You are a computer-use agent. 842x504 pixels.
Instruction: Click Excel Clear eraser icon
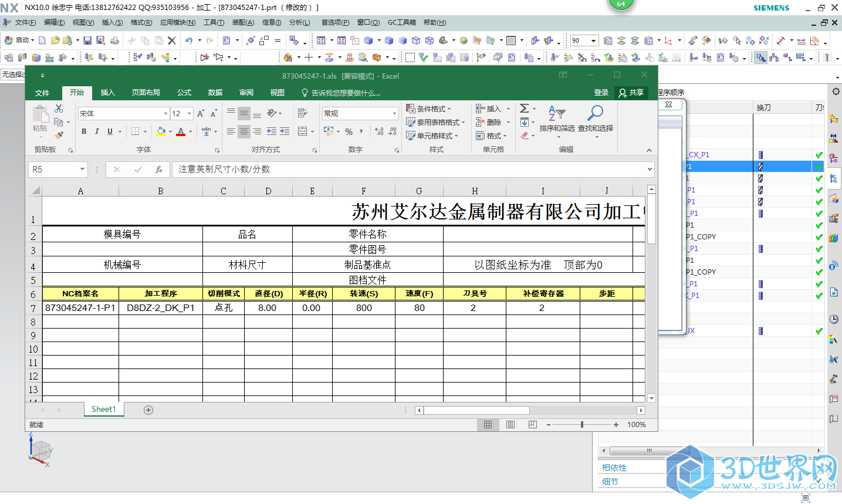coord(525,136)
